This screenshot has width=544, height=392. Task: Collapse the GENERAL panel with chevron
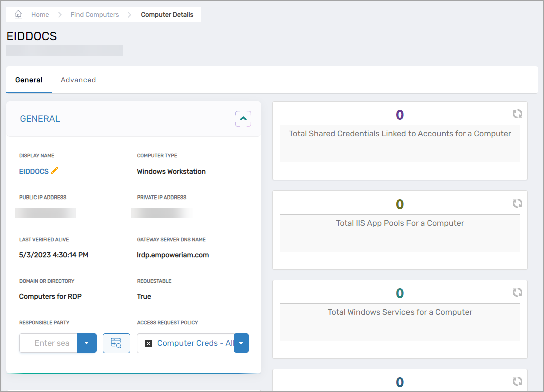[243, 119]
